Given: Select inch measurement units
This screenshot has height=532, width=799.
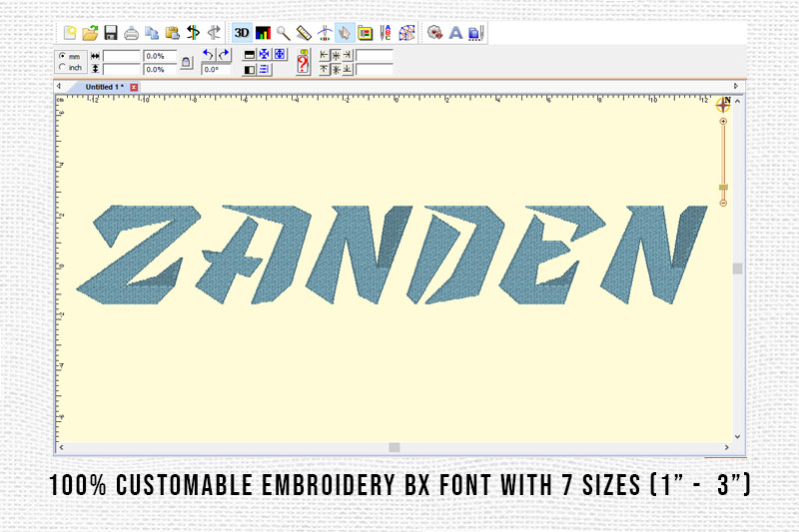Looking at the screenshot, I should (70, 67).
